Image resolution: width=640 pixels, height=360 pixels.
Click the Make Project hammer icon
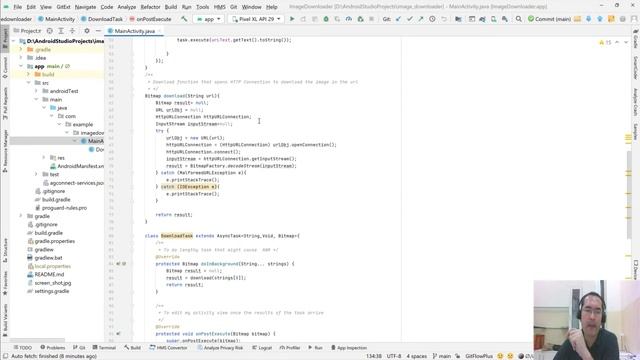click(184, 19)
